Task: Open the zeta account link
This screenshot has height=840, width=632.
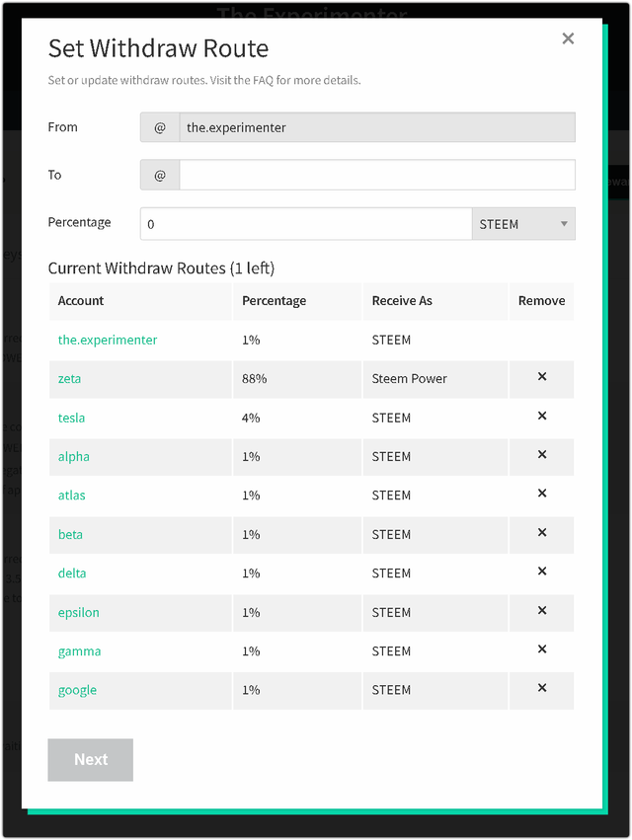Action: click(70, 378)
